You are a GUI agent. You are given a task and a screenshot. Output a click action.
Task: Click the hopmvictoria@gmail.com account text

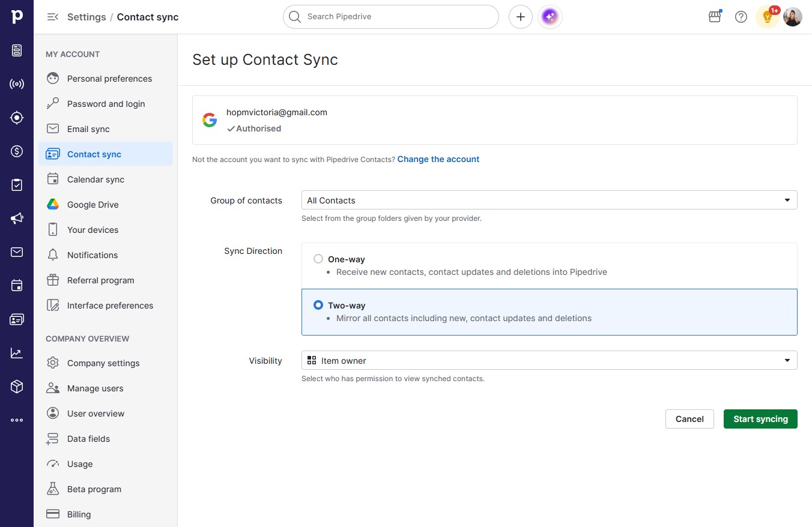point(277,112)
